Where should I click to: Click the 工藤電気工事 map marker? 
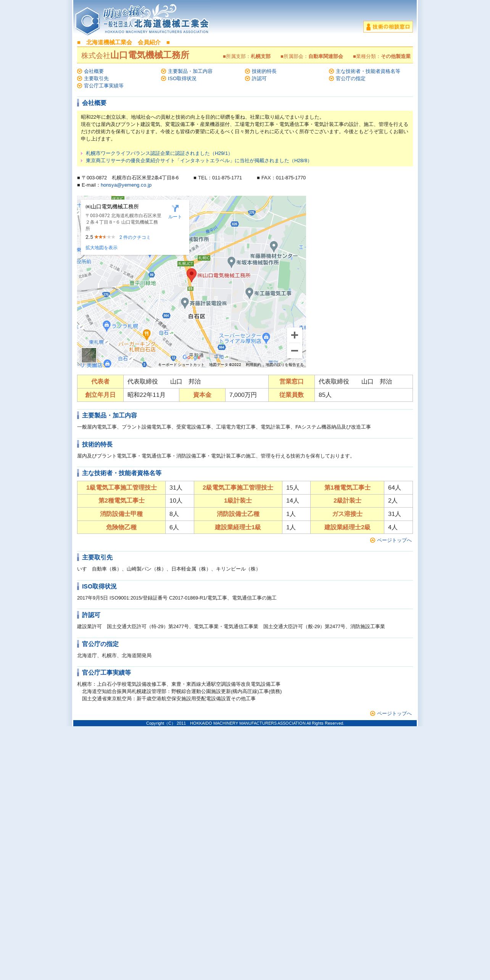pyautogui.click(x=249, y=293)
